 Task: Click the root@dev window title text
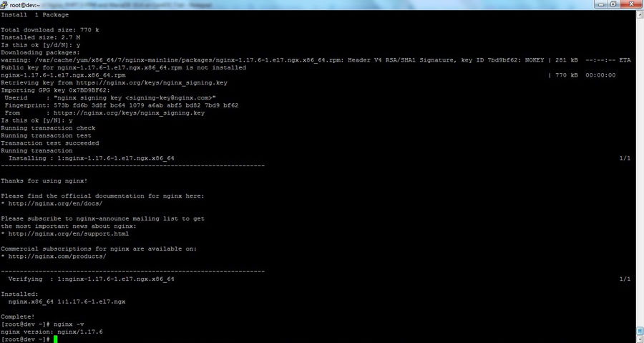pos(24,5)
